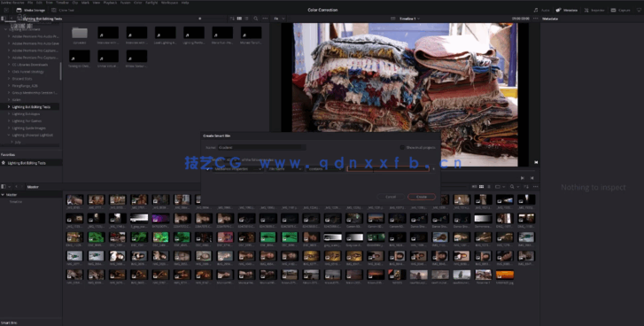The width and height of the screenshot is (644, 326).
Task: Click the timeline icon beside Timeline 1
Action: point(393,19)
